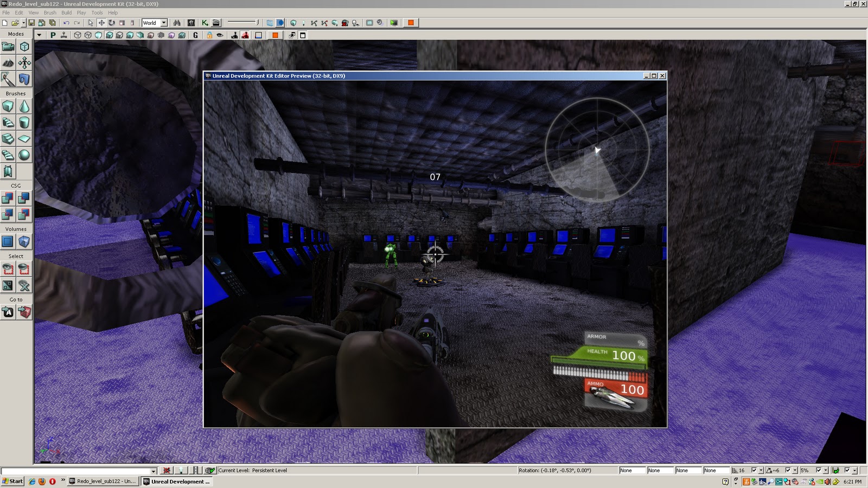The image size is (868, 488).
Task: Open the file-open recent arrow
Action: pos(23,23)
